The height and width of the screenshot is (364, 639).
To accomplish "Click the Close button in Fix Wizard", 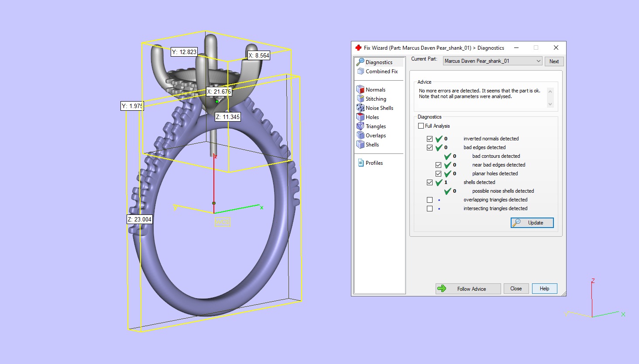I will (x=516, y=289).
